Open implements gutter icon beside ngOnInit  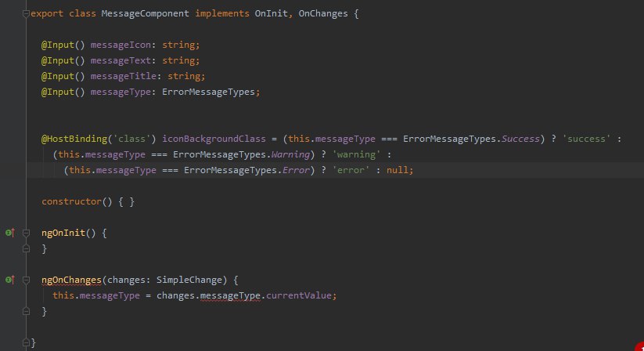tap(10, 233)
